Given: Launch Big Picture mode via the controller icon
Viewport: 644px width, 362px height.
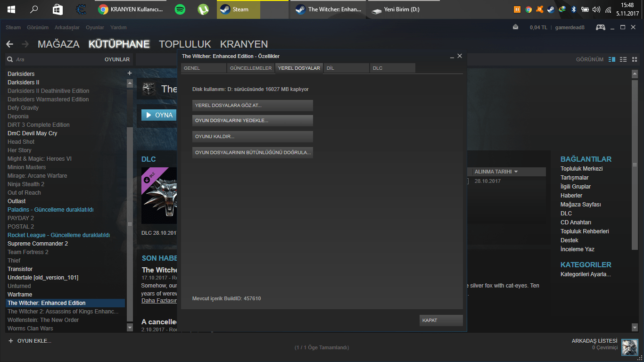Looking at the screenshot, I should pos(600,27).
